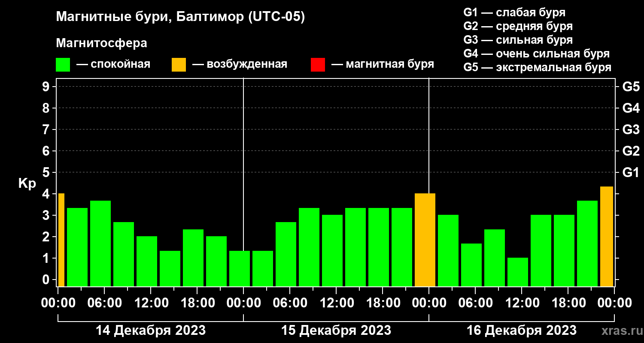Image resolution: width=644 pixels, height=343 pixels.
Task: Click the 12:00 tick label for 15 December
Action: 336,303
